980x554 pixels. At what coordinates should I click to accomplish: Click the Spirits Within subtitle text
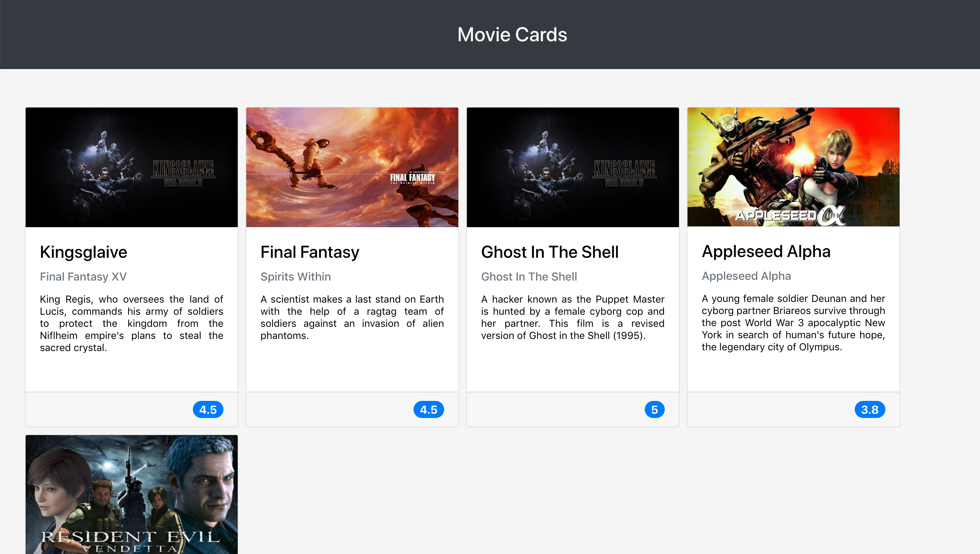[295, 276]
